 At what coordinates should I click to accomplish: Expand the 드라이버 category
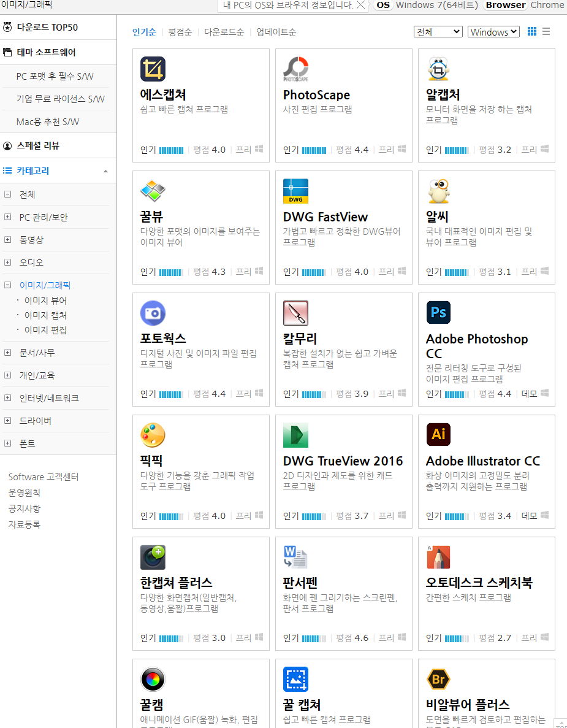[x=7, y=421]
